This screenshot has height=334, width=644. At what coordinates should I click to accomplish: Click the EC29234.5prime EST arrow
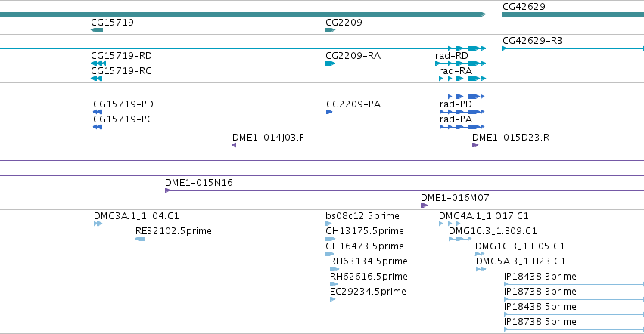333,299
